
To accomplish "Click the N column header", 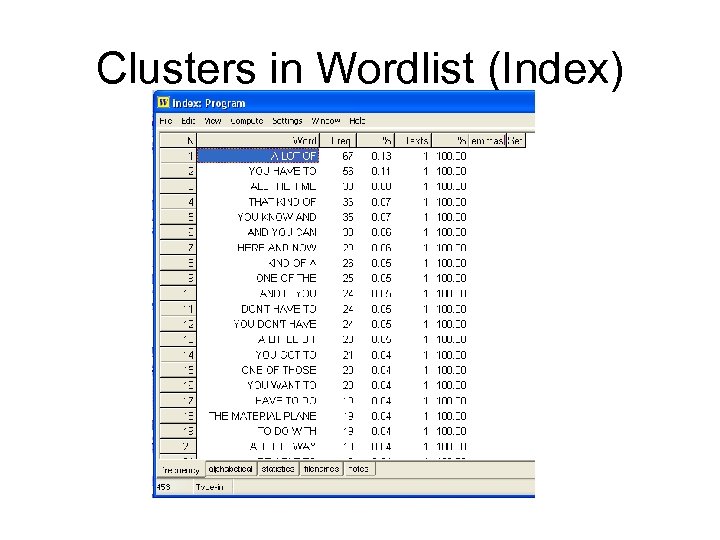I will tap(178, 141).
